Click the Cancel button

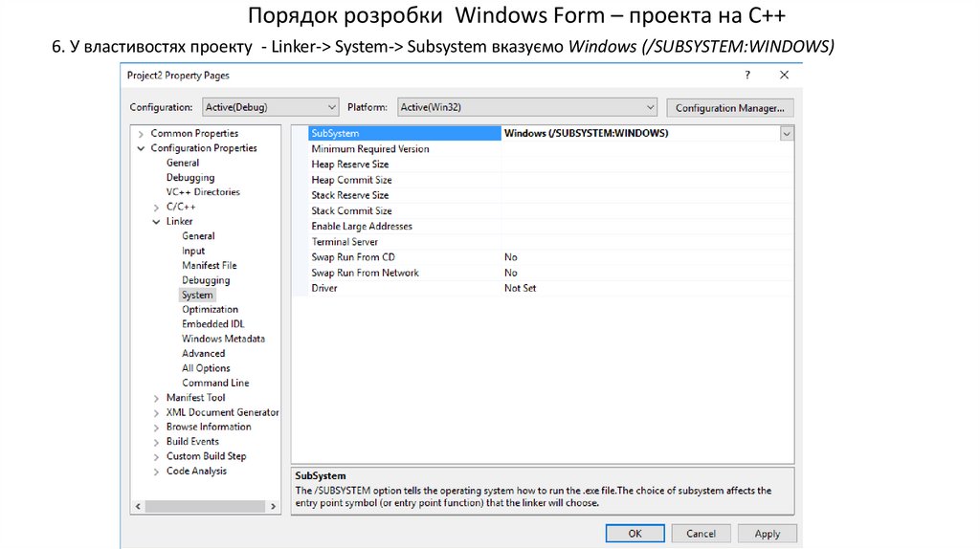click(701, 534)
